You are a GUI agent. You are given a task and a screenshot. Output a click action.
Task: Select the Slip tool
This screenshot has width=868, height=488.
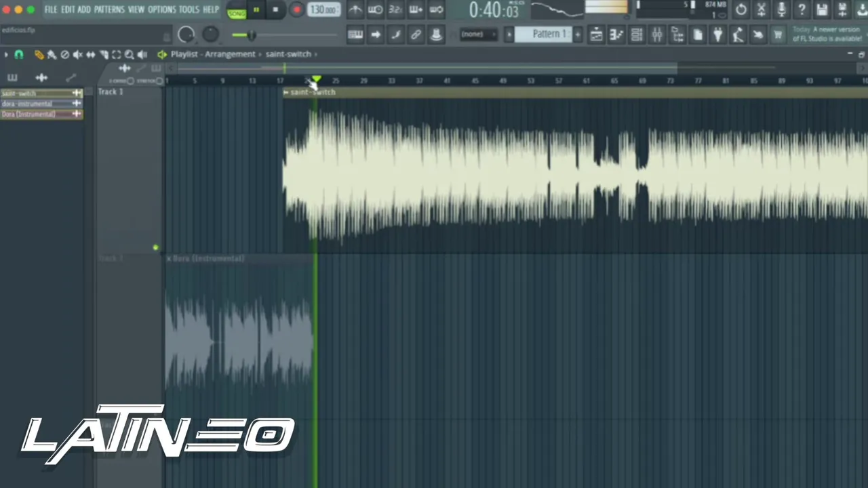[90, 54]
